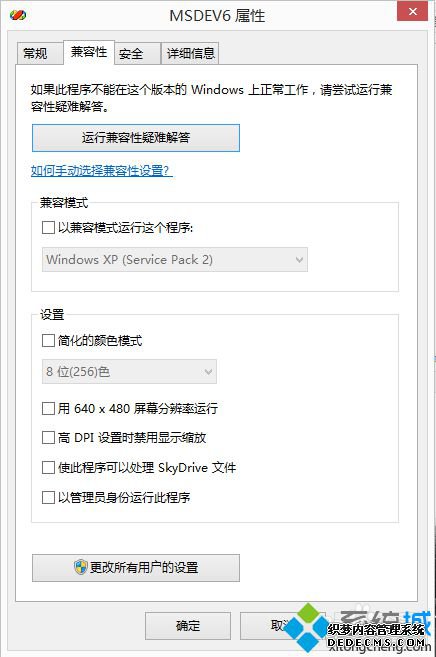
Task: Open 如何手动选择兼容性设置? link
Action: [x=102, y=171]
